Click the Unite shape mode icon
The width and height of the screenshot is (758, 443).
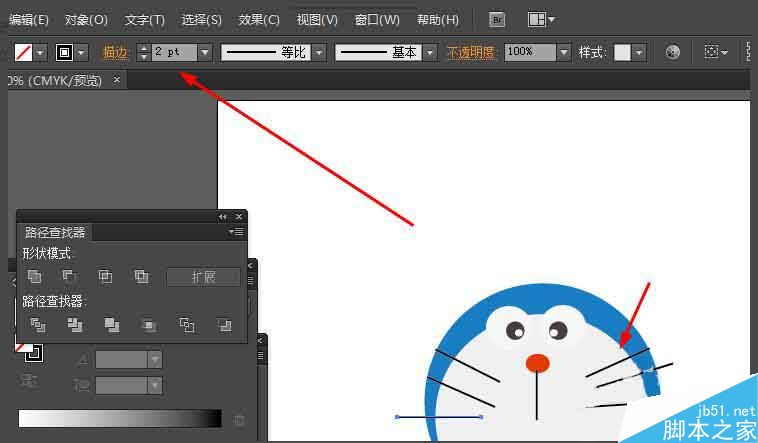click(34, 276)
